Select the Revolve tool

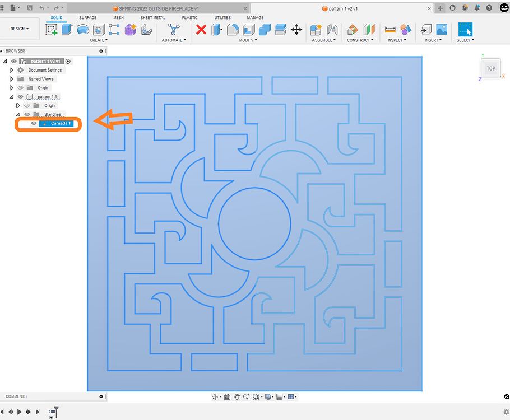[x=83, y=29]
